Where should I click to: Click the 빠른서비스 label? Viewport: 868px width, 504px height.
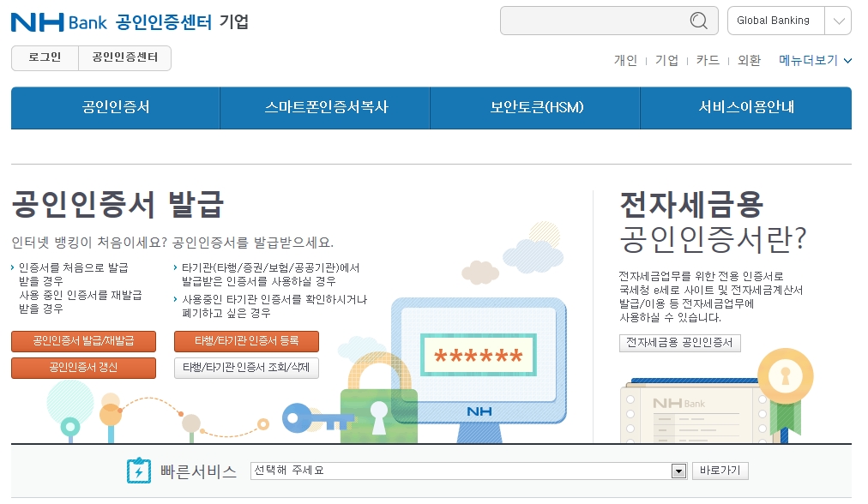[x=198, y=471]
